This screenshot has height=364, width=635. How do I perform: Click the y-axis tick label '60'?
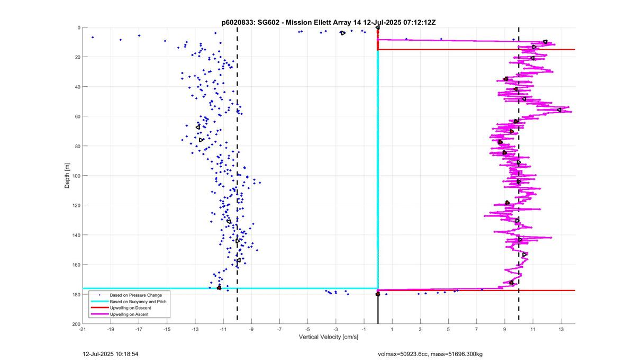click(x=77, y=116)
